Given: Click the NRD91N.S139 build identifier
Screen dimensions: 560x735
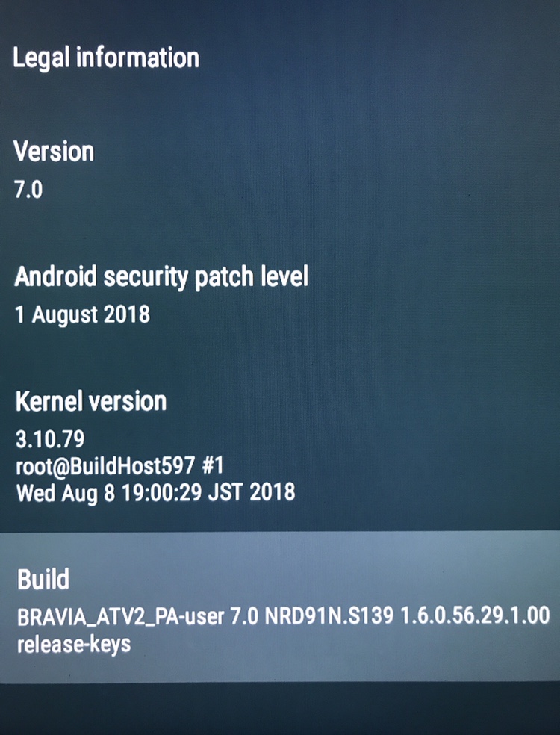Looking at the screenshot, I should coord(329,616).
